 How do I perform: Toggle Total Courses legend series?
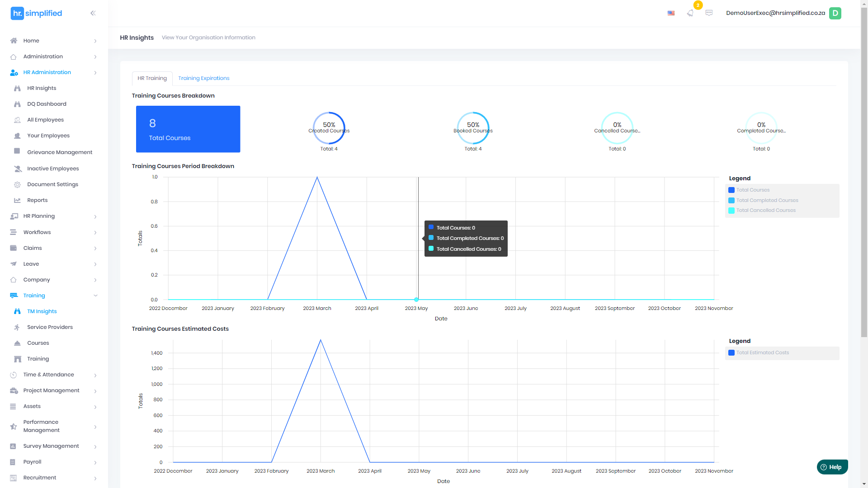coord(753,190)
